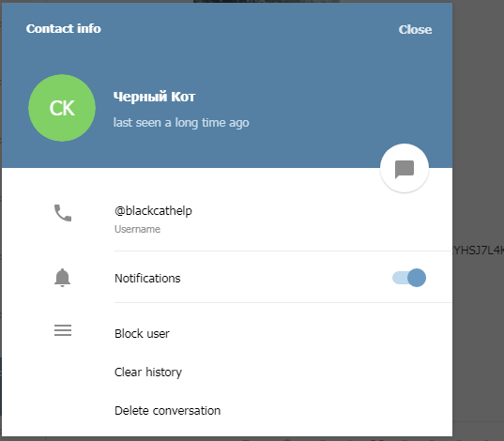Click the Username caption under the handle
Screen dimensions: 504x441
click(x=137, y=229)
